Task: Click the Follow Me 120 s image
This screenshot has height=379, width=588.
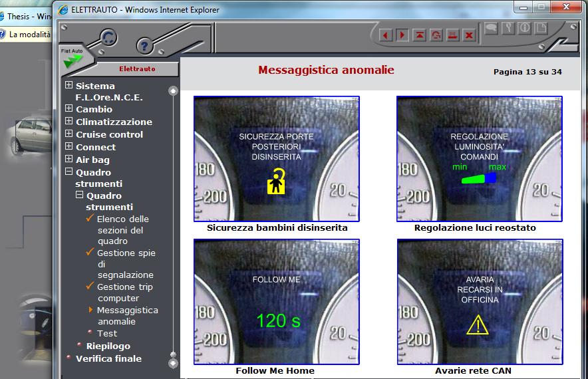Action: tap(277, 302)
